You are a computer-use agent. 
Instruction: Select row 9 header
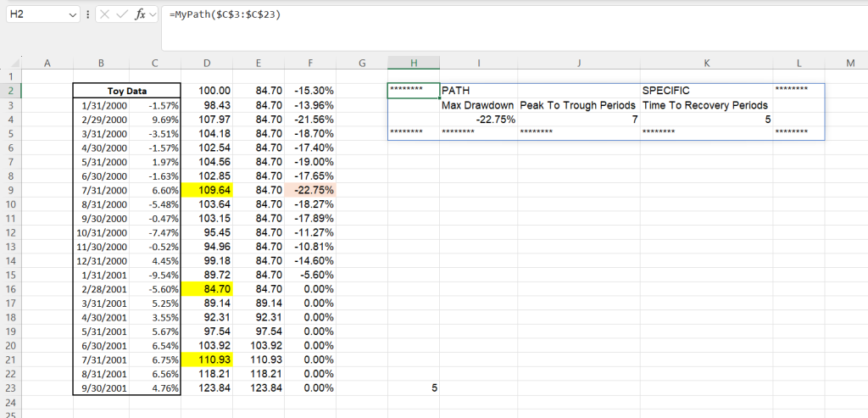point(10,191)
